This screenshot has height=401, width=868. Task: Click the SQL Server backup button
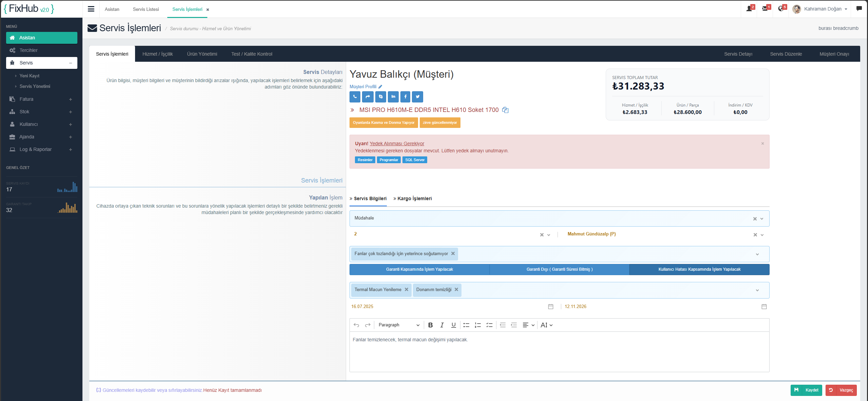point(415,160)
